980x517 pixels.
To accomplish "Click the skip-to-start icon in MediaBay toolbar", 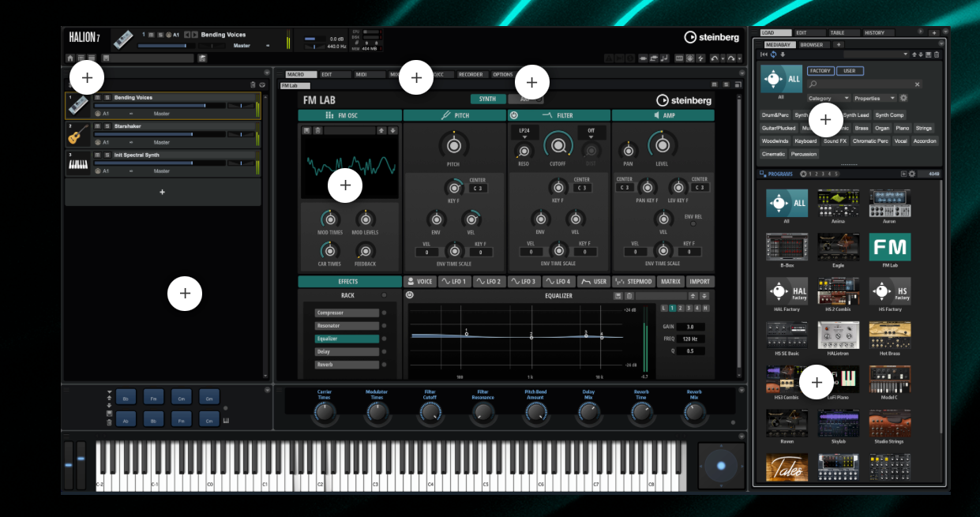I will [764, 54].
